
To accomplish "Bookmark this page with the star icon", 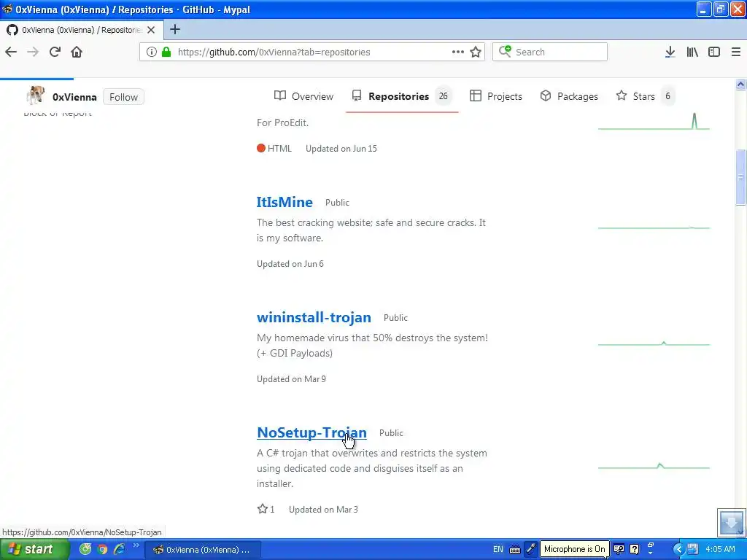I will pyautogui.click(x=476, y=52).
